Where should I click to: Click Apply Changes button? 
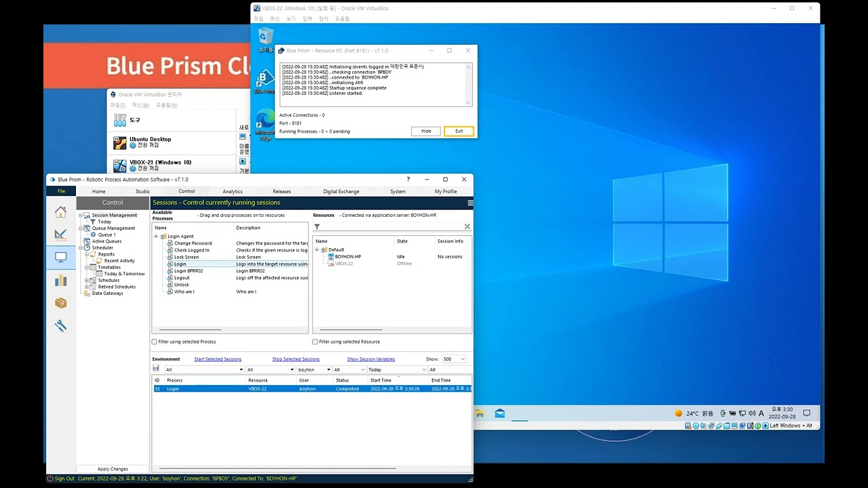[113, 469]
